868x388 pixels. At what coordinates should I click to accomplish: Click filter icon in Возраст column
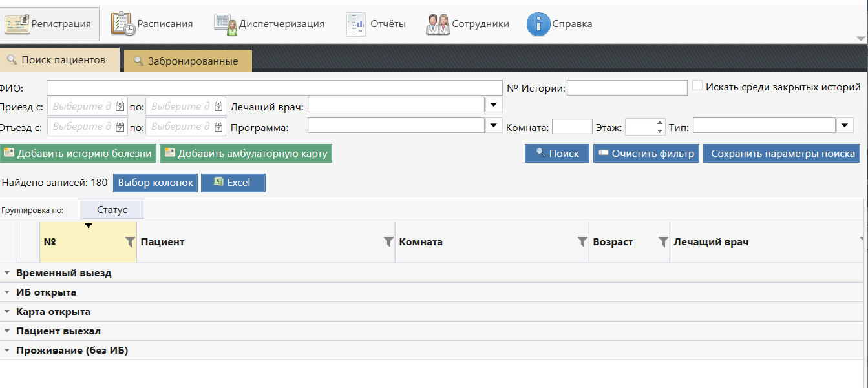(x=662, y=242)
